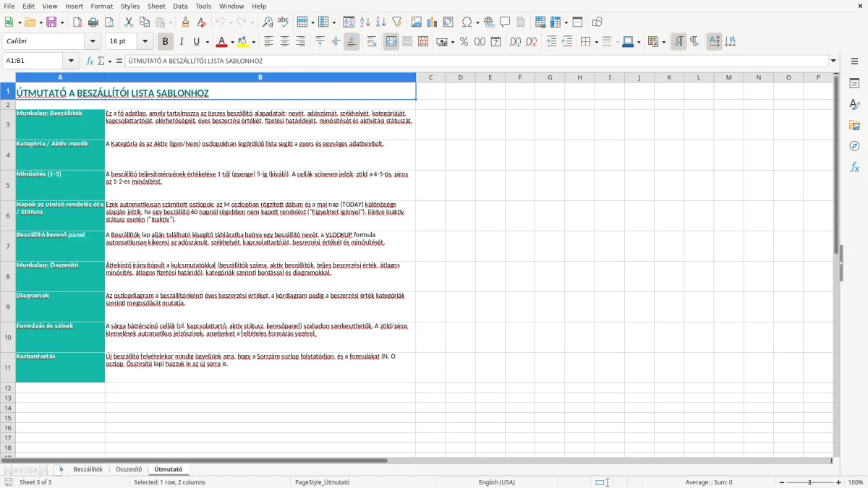Toggle Bold formatting

pyautogui.click(x=166, y=42)
